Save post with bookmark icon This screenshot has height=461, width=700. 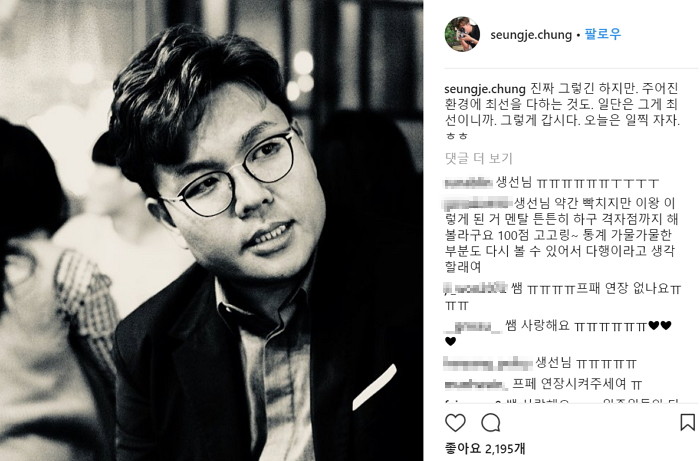(688, 422)
